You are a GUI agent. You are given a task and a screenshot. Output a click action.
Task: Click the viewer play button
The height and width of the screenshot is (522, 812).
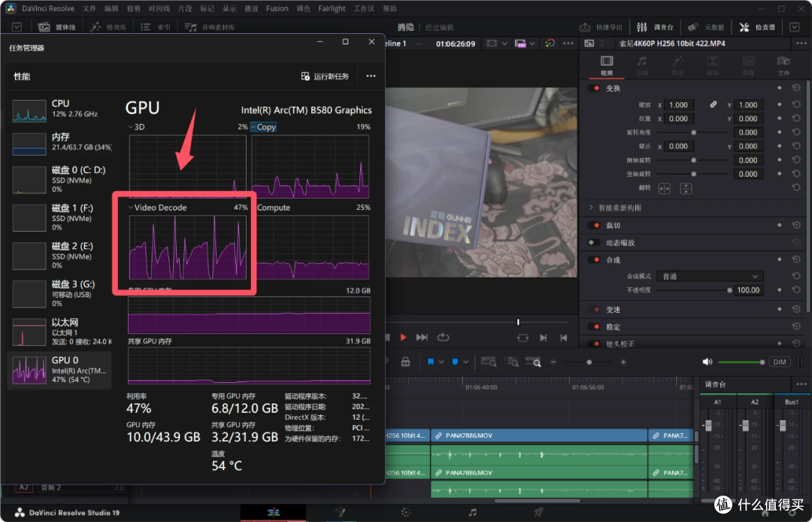[x=403, y=338]
